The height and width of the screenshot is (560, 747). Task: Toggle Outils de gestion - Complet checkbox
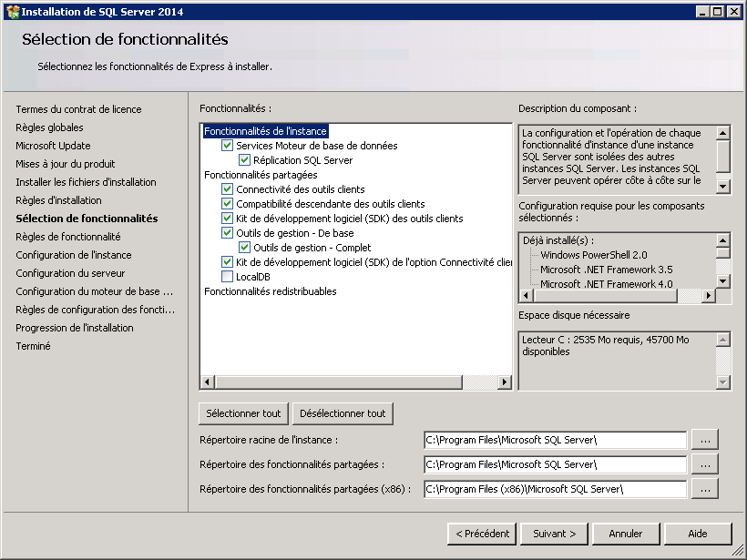244,248
